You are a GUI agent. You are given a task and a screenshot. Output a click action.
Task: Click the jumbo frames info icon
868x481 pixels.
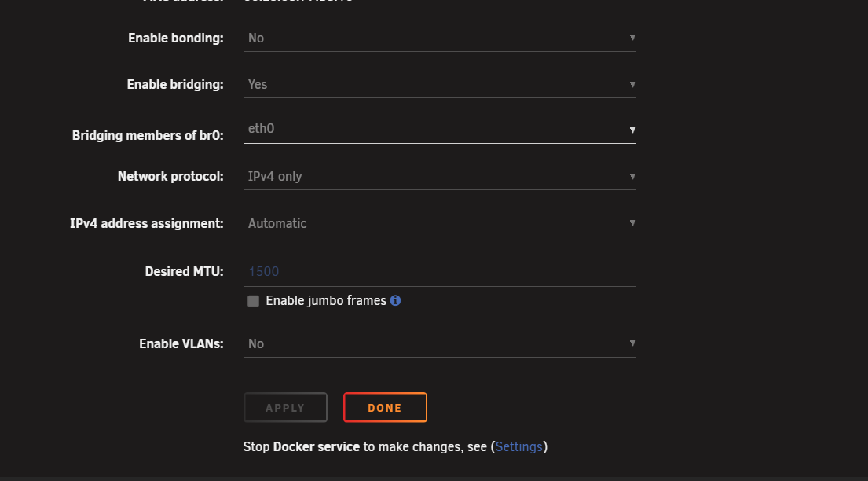pyautogui.click(x=395, y=300)
